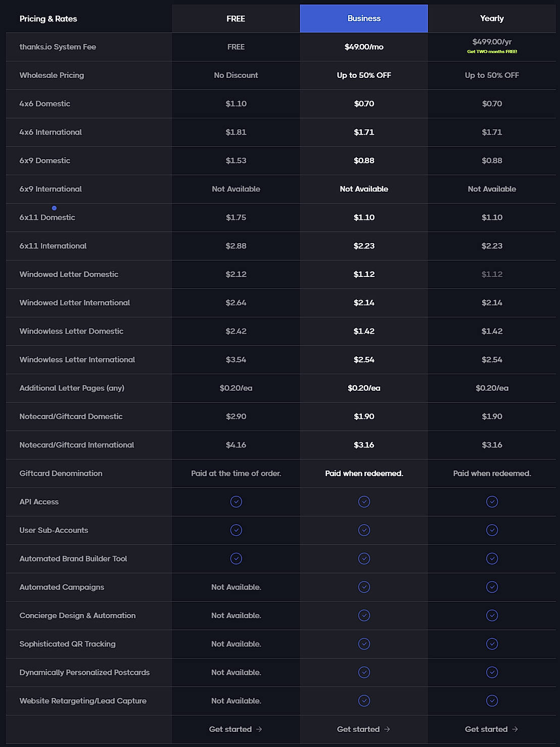Click the Windowed Letter Domestic label

(x=69, y=274)
